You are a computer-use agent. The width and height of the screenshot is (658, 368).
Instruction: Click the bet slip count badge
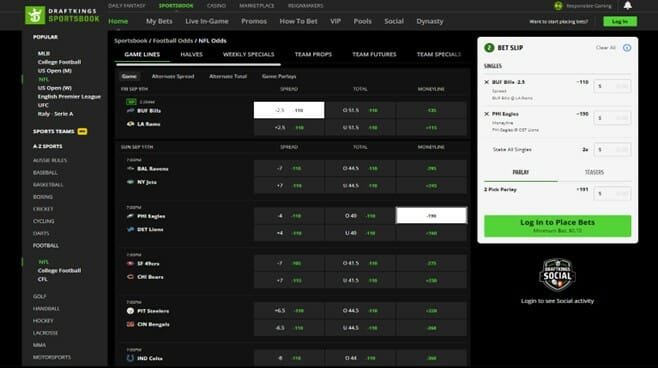[x=489, y=48]
